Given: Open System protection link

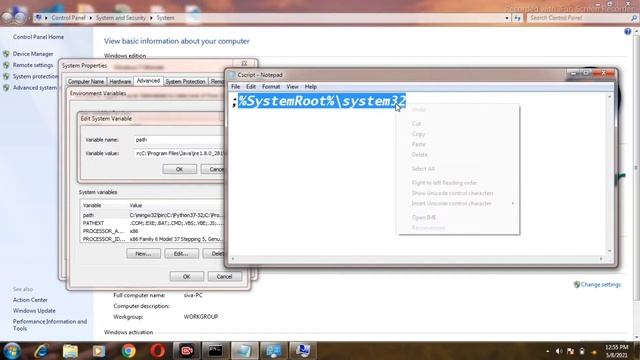Looking at the screenshot, I should pos(36,77).
